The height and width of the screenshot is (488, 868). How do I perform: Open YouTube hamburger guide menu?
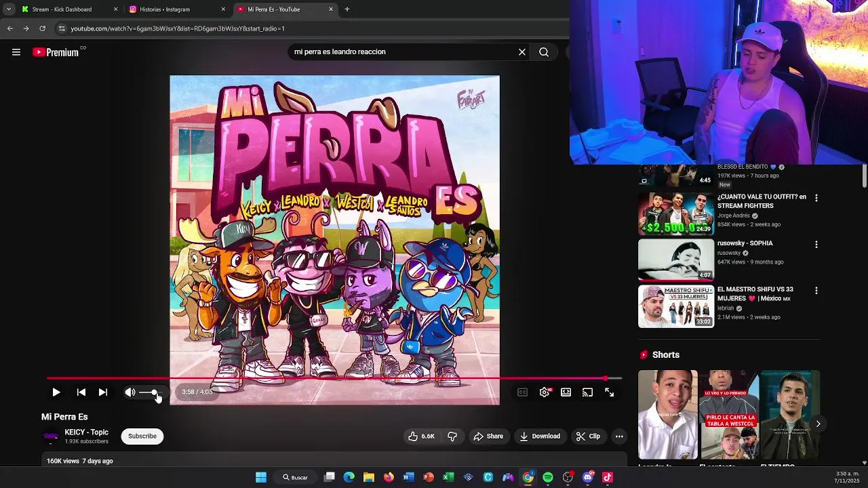16,52
